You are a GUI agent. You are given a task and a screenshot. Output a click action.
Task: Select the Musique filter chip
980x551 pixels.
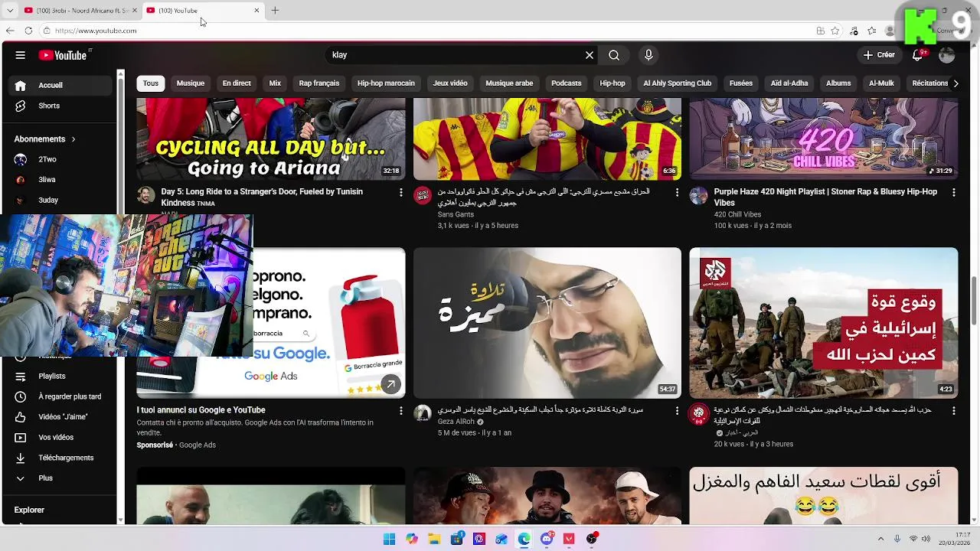[191, 83]
